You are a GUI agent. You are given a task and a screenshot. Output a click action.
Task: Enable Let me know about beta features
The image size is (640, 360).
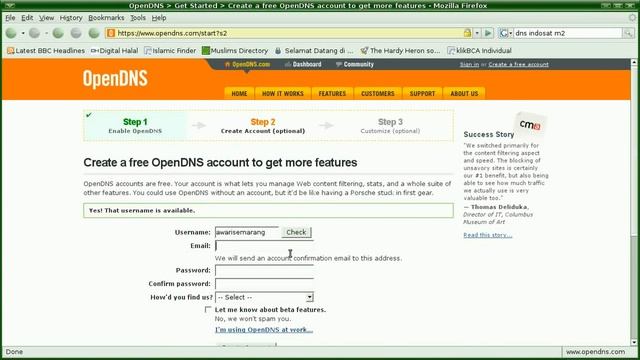tap(208, 309)
